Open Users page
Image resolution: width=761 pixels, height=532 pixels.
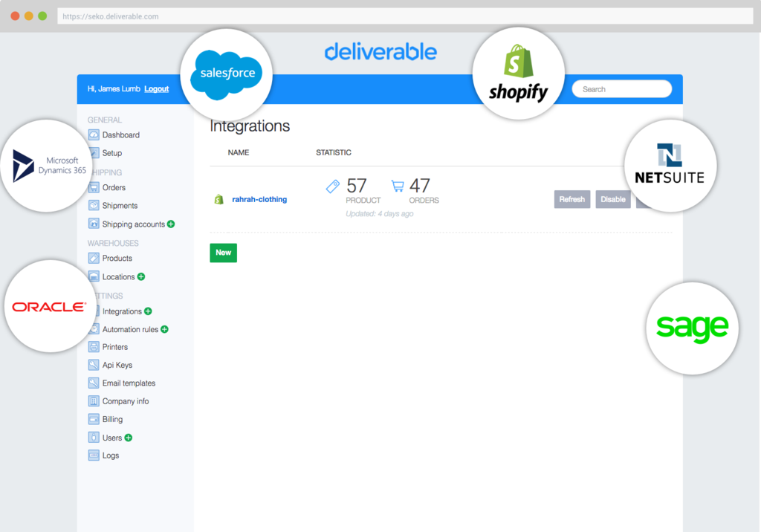pos(112,438)
